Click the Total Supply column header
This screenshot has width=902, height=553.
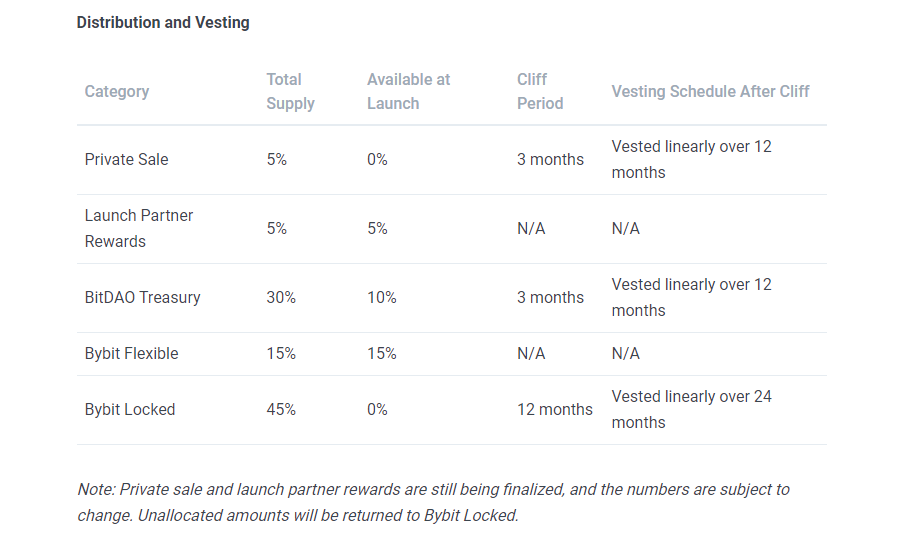coord(290,91)
